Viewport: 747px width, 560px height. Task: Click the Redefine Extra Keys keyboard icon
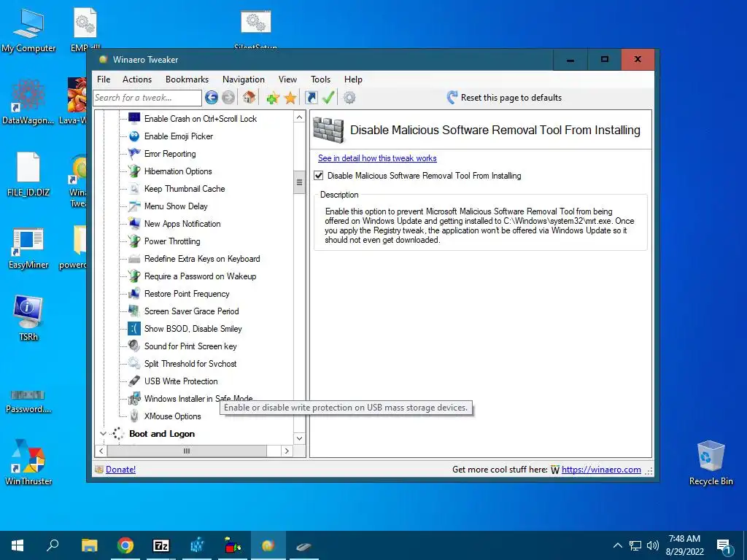(x=134, y=259)
